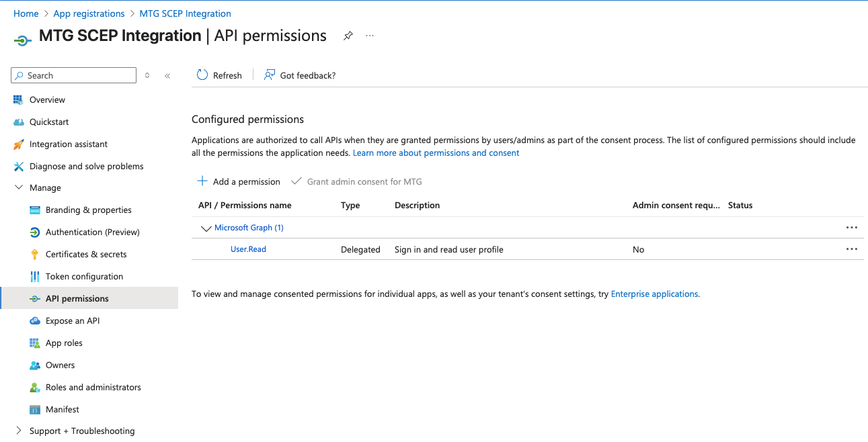Pin the API permissions page
Viewport: 868px width, 442px height.
tap(348, 36)
